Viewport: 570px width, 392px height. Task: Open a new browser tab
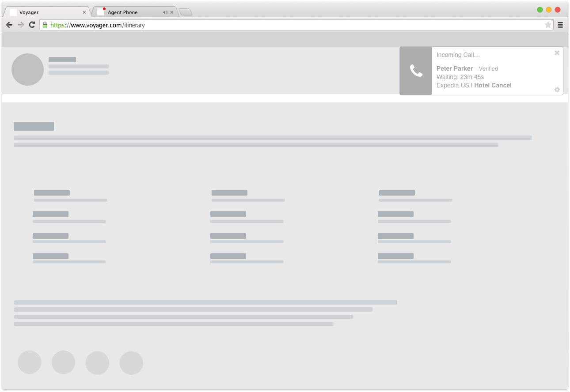[186, 12]
